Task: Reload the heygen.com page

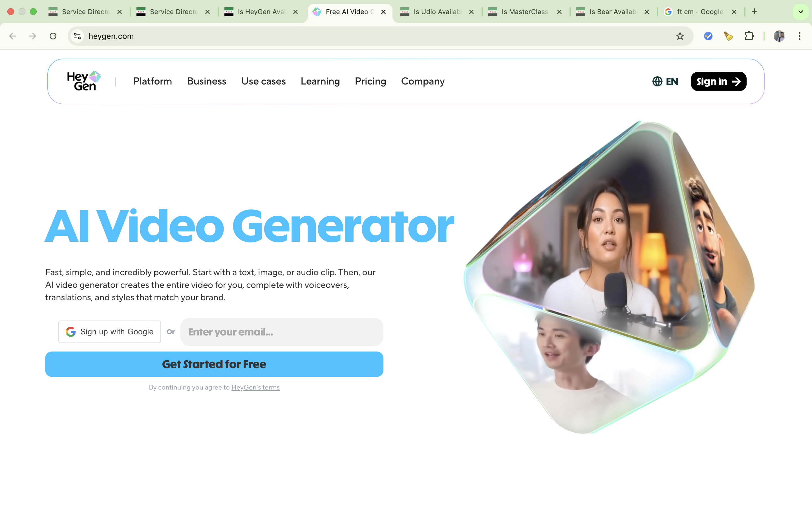Action: click(x=53, y=36)
